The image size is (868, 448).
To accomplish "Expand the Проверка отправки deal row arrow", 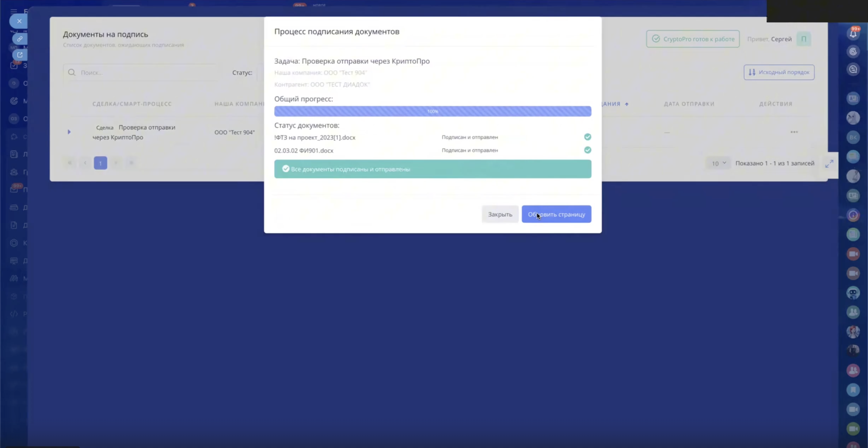I will pos(69,132).
